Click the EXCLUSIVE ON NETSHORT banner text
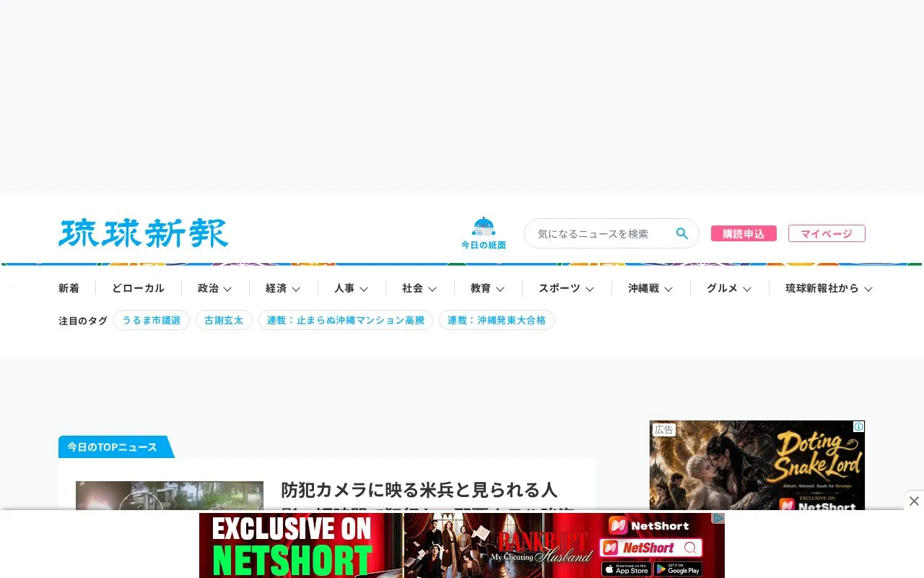Viewport: 924px width, 578px height. (x=292, y=545)
